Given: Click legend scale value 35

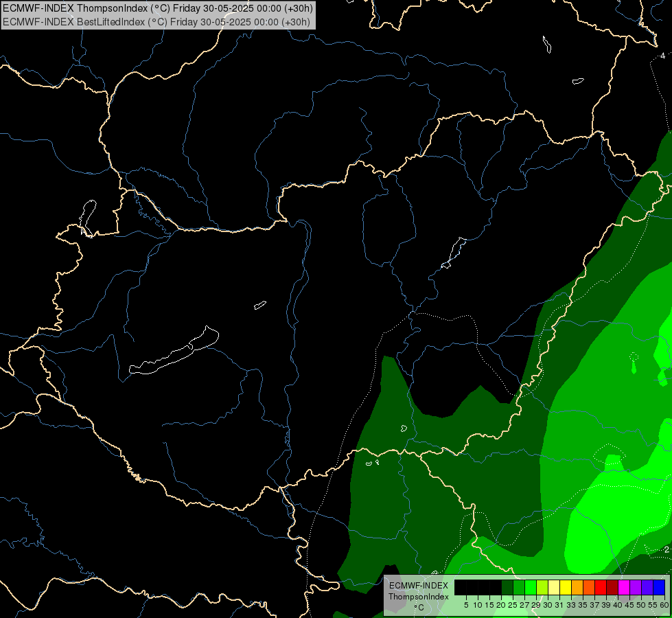Looking at the screenshot, I should pos(583,605).
